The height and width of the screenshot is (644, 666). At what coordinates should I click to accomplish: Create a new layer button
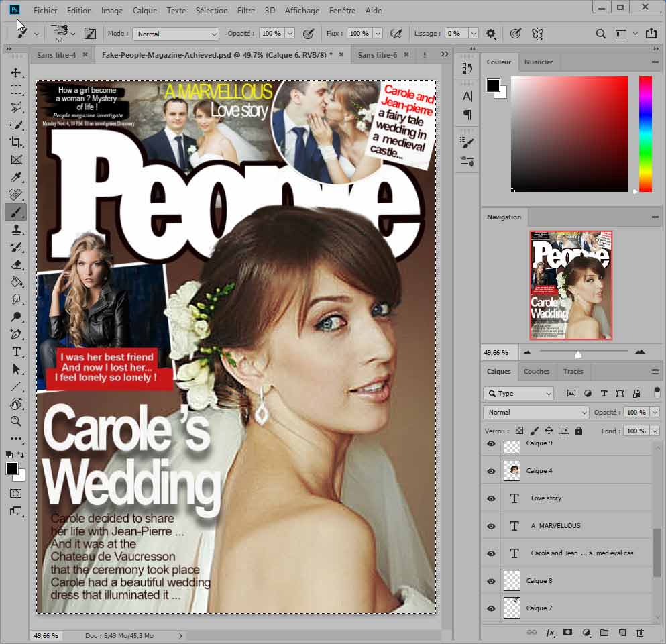coord(622,633)
